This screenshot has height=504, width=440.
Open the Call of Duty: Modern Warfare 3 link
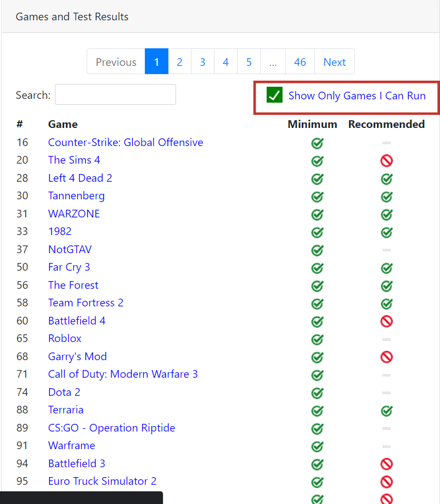123,374
